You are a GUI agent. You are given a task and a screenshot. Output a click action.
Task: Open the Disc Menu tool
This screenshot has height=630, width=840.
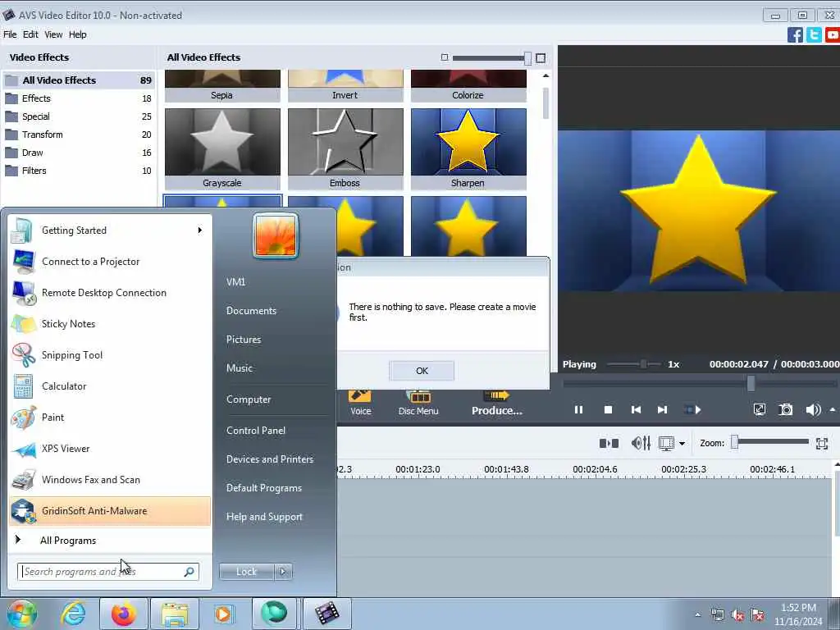coord(418,403)
